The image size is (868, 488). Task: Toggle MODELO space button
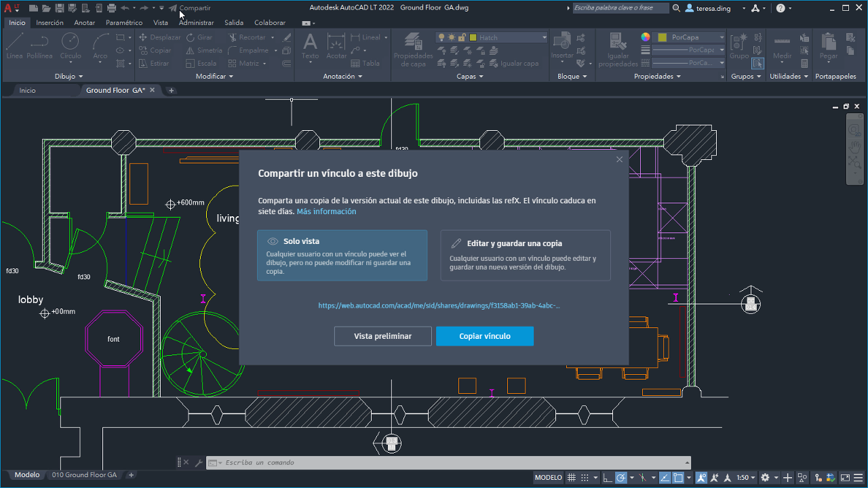click(549, 478)
